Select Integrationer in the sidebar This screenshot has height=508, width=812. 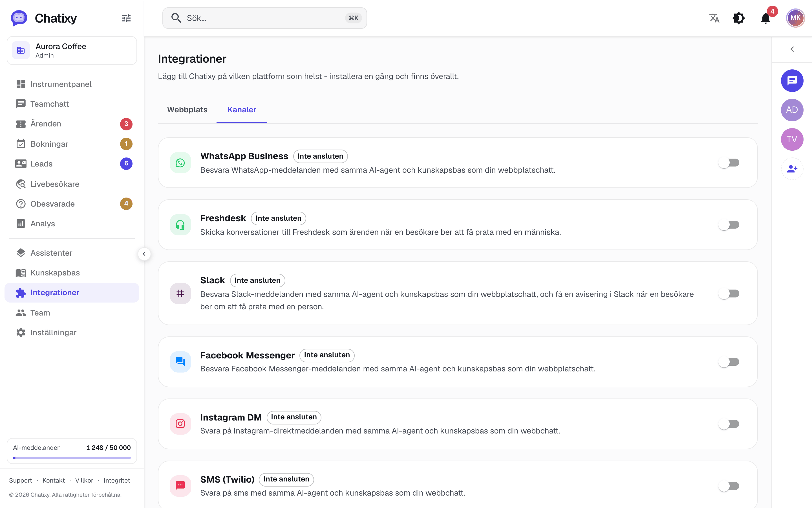[x=72, y=292]
